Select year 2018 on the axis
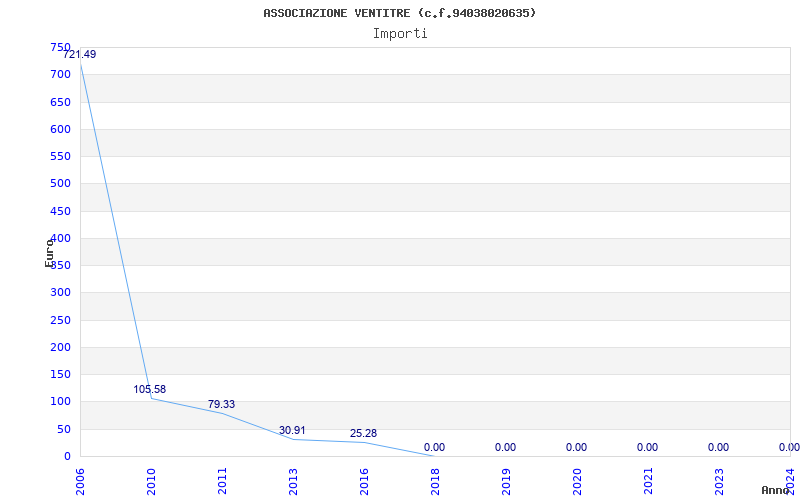 point(435,482)
